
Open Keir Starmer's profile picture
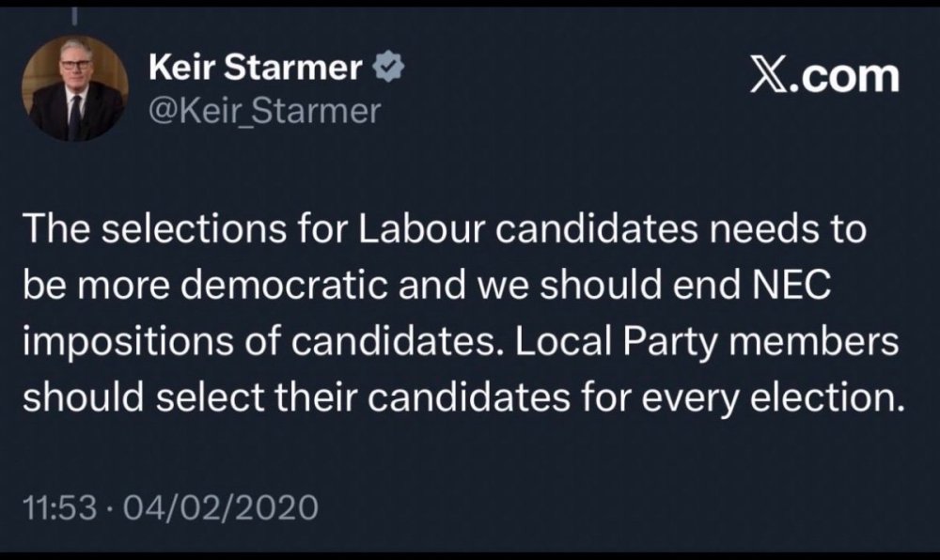click(75, 91)
